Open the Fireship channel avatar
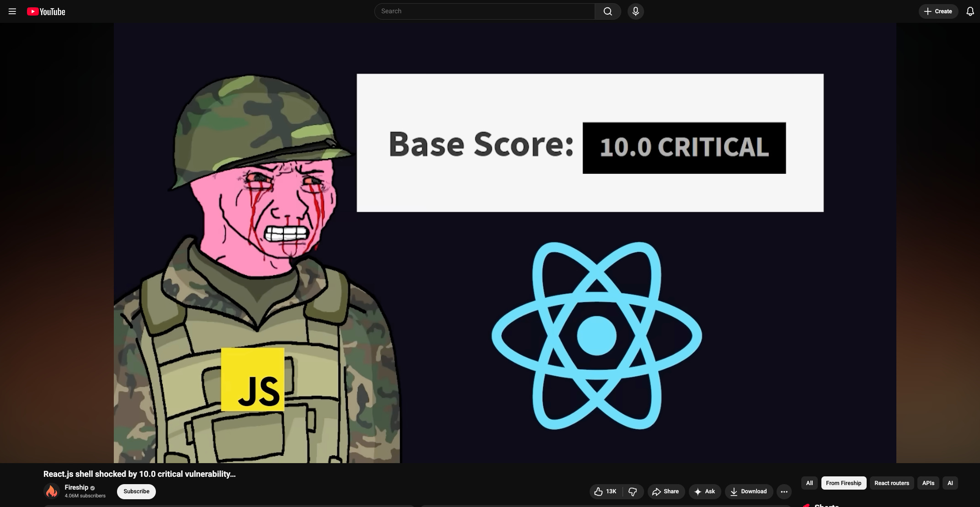The width and height of the screenshot is (980, 507). (52, 491)
